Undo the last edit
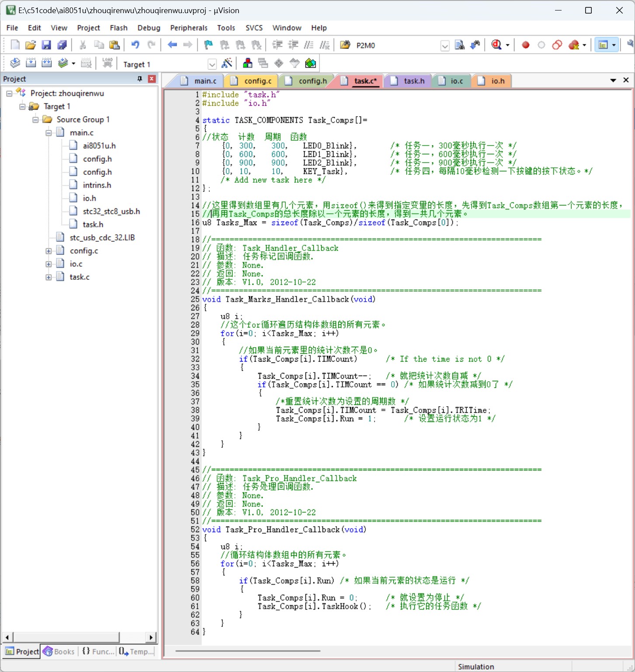 [x=135, y=45]
